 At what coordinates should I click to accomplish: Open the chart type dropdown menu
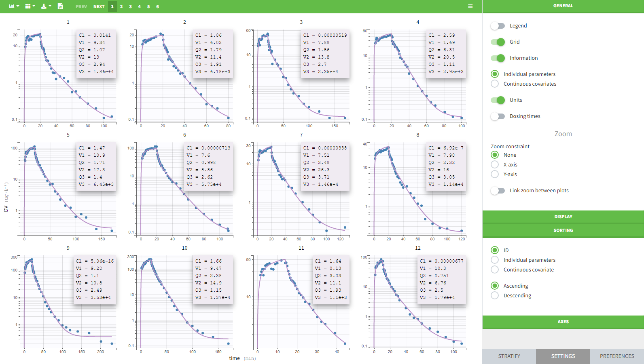click(14, 6)
